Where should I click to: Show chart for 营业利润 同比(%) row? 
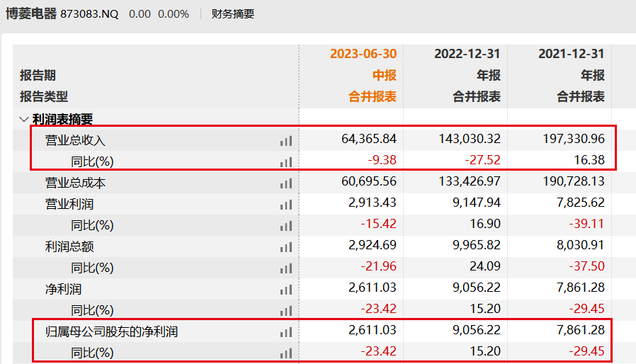coord(285,226)
